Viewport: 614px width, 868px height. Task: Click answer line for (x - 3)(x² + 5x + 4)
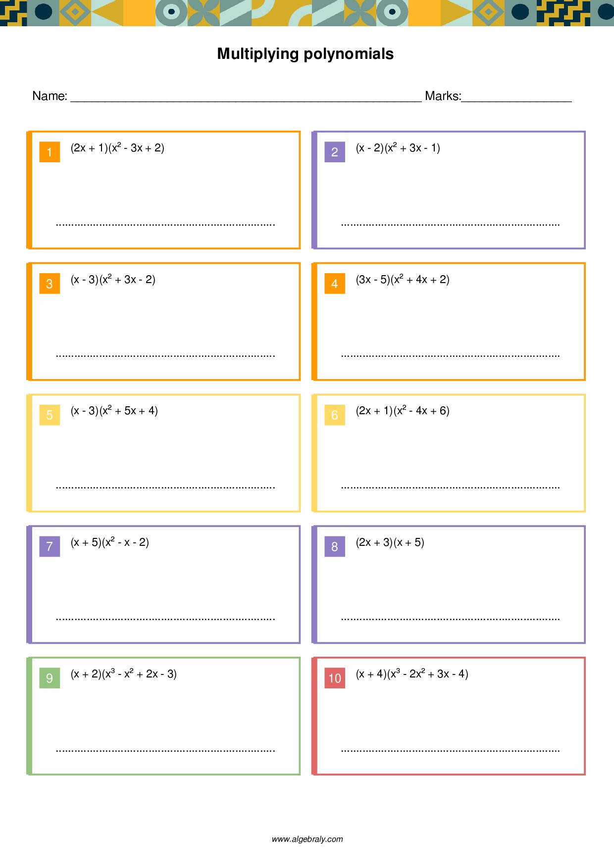[x=165, y=486]
